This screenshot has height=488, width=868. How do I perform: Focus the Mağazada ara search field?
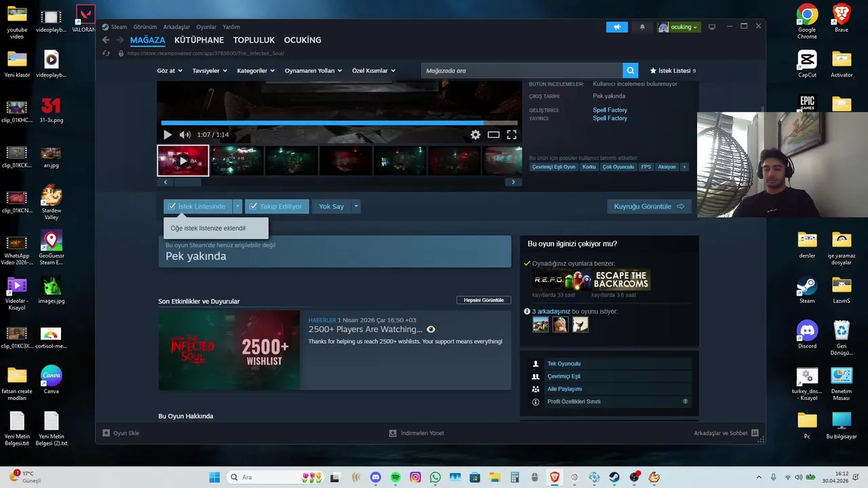point(521,70)
